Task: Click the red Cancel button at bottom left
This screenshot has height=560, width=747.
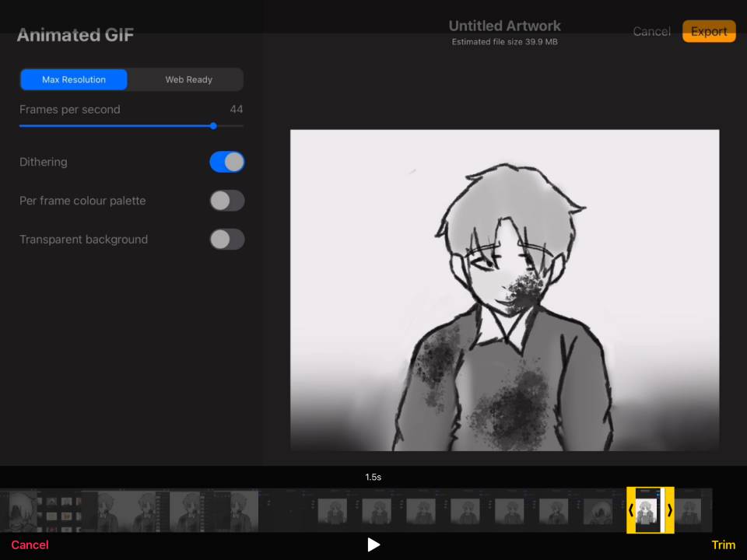Action: [x=30, y=544]
